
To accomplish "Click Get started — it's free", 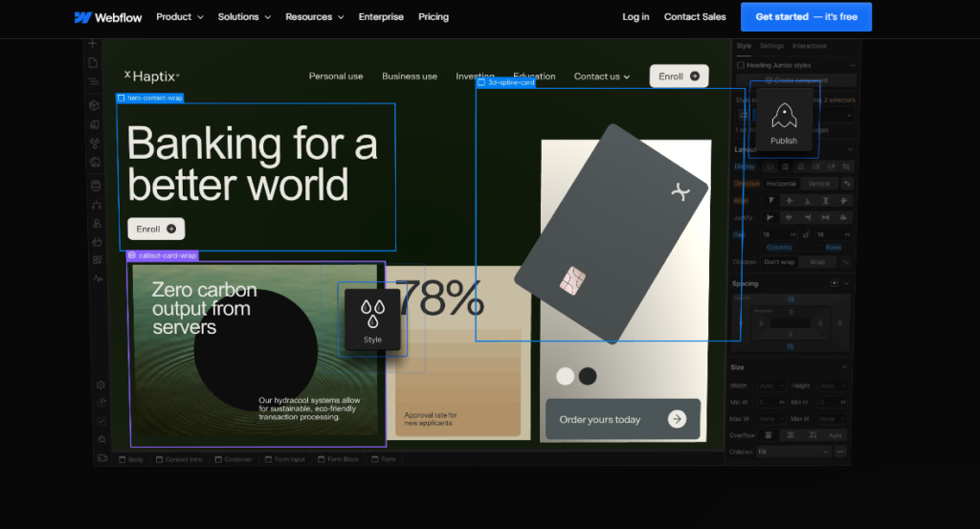I will pyautogui.click(x=806, y=17).
